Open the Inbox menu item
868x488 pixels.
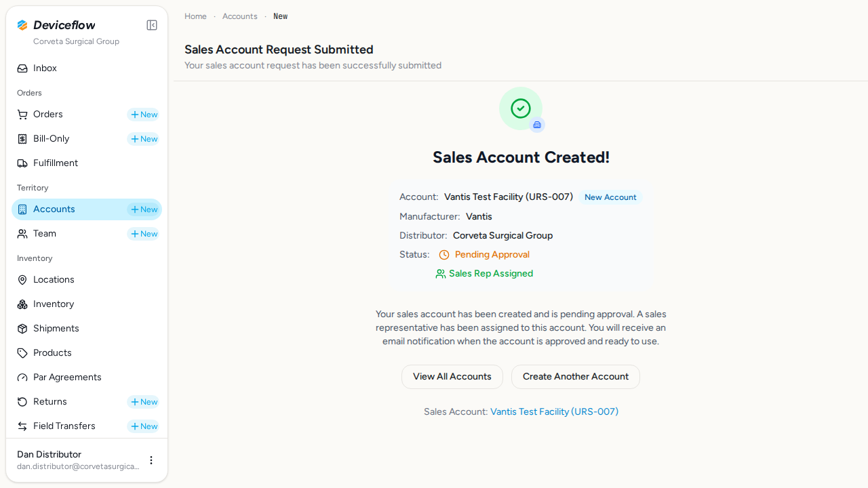[87, 68]
